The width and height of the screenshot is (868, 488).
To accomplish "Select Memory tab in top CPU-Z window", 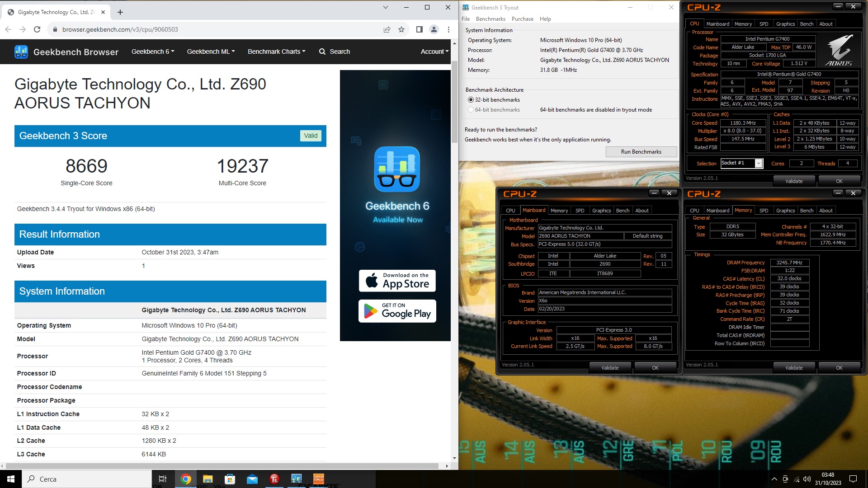I will point(743,24).
